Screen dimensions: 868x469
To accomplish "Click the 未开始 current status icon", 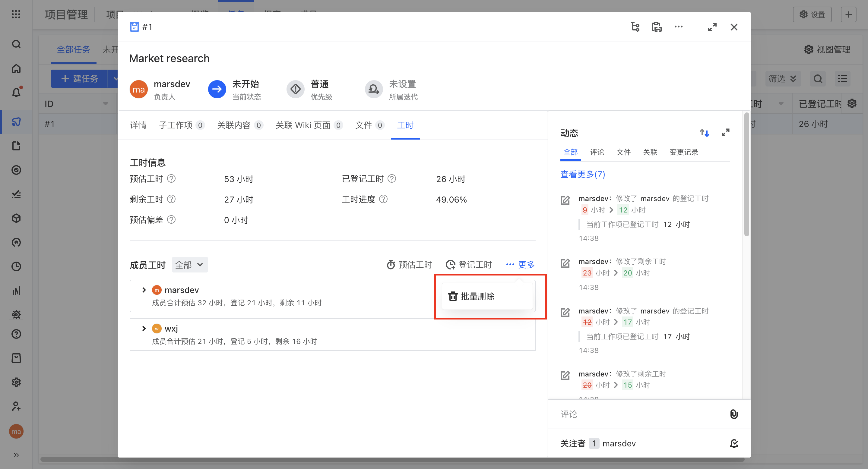I will pyautogui.click(x=217, y=89).
